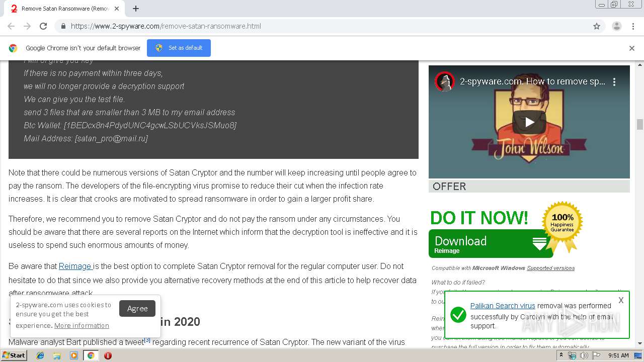644x362 pixels.
Task: Open More information about cookies
Action: pyautogui.click(x=82, y=325)
